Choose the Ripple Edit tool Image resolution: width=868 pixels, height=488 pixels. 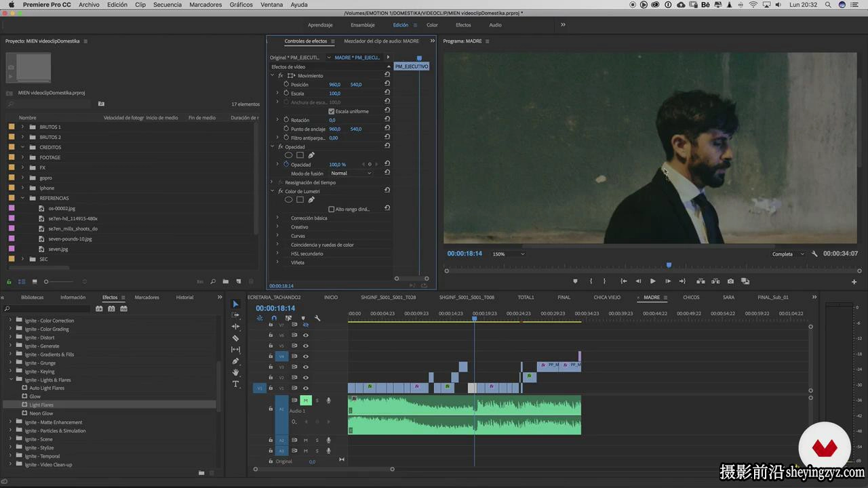pos(235,327)
